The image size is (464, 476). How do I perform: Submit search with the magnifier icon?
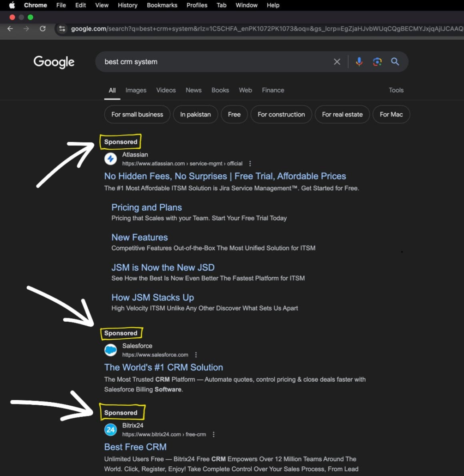click(x=395, y=61)
